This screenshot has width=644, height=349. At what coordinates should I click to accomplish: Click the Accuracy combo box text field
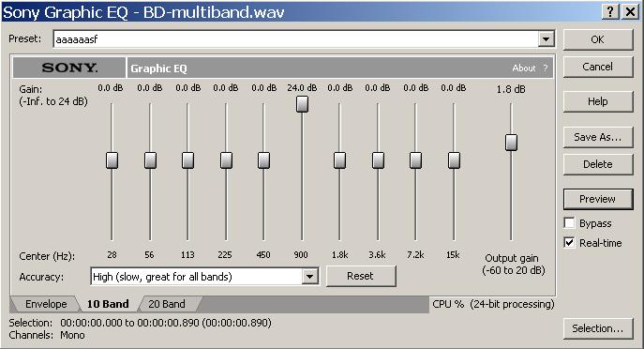tap(196, 276)
